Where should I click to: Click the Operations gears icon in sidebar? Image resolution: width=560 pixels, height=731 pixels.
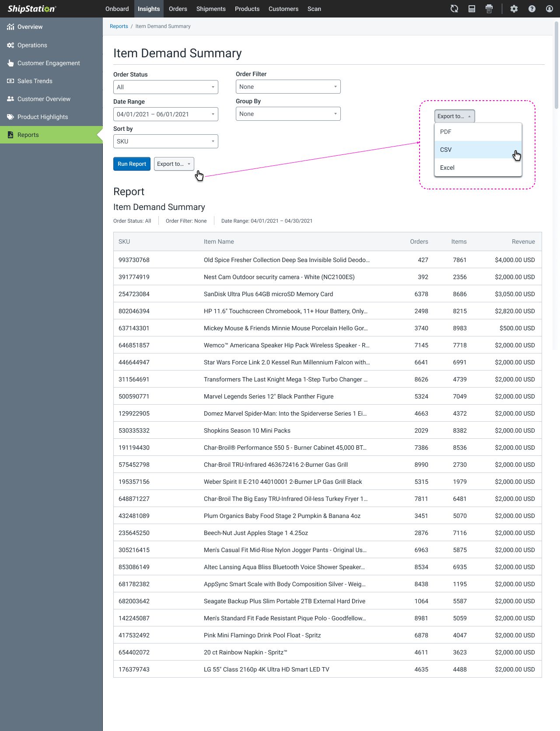click(10, 45)
